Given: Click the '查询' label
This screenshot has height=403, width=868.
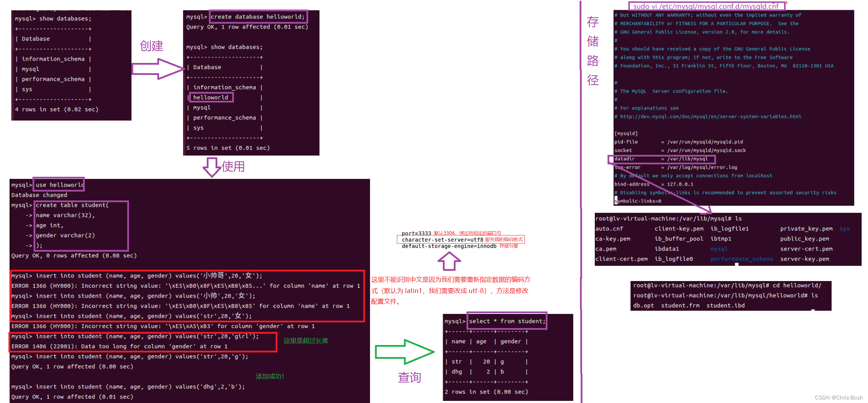Looking at the screenshot, I should tap(410, 378).
